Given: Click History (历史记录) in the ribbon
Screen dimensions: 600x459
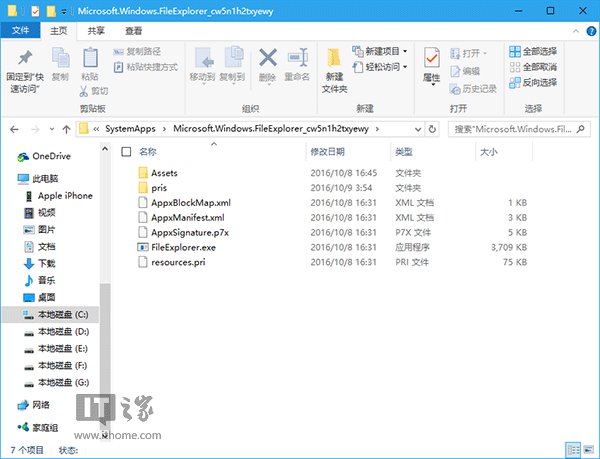Looking at the screenshot, I should (473, 89).
